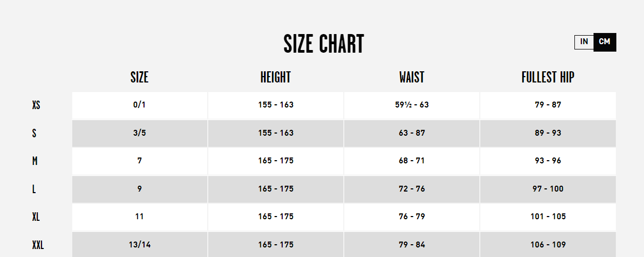The image size is (644, 257).
Task: Select the CM unit toggle
Action: point(605,42)
